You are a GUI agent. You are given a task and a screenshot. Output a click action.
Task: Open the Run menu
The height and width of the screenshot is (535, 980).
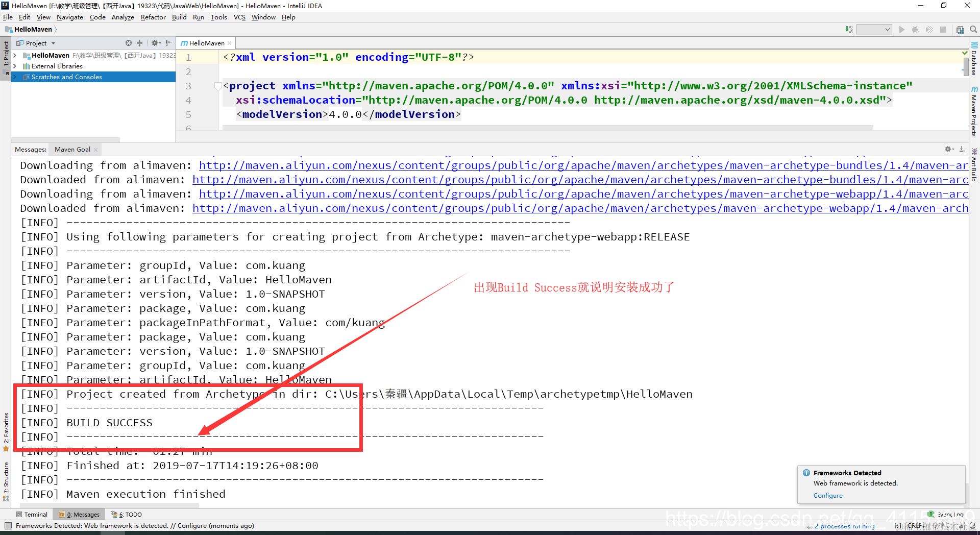(x=199, y=17)
